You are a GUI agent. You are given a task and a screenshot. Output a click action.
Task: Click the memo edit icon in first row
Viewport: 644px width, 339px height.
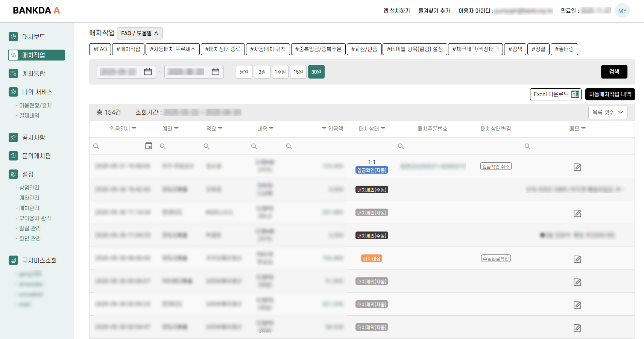click(x=577, y=167)
